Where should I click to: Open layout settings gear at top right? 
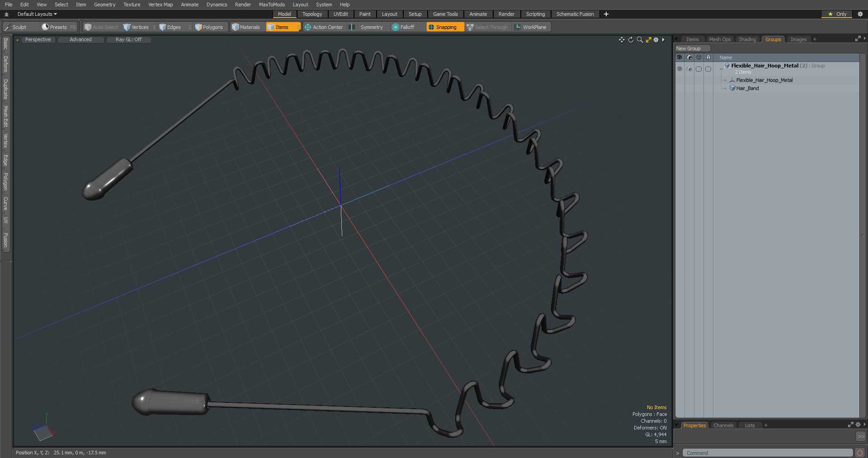coord(860,14)
